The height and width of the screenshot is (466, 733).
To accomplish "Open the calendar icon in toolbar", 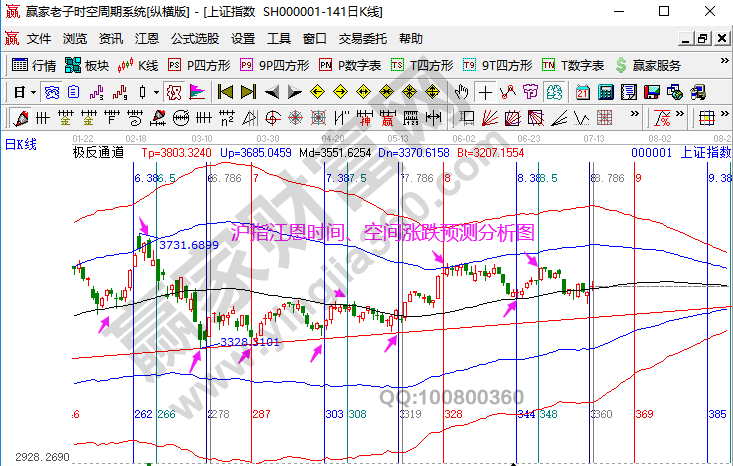I will point(583,92).
